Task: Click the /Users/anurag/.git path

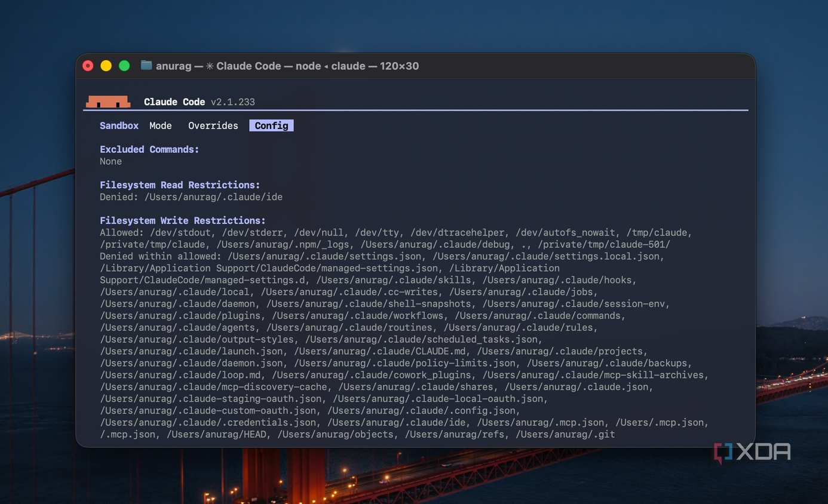Action: (566, 434)
